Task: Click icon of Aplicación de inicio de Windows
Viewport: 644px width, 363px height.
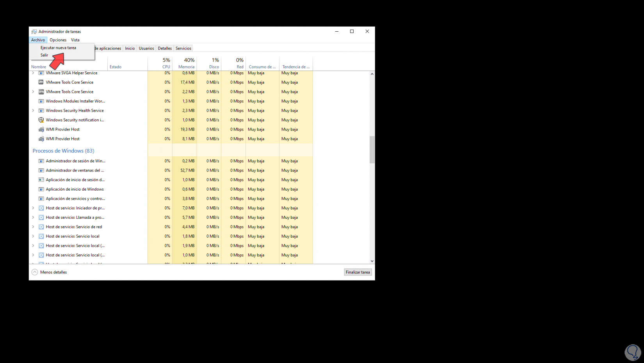Action: point(41,189)
